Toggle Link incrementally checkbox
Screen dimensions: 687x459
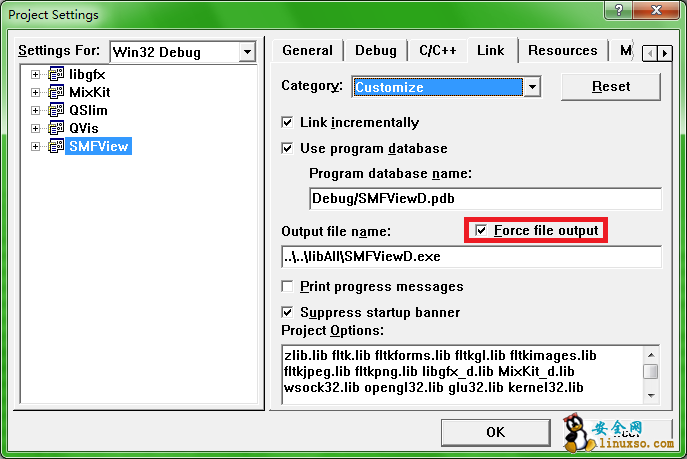pyautogui.click(x=289, y=122)
